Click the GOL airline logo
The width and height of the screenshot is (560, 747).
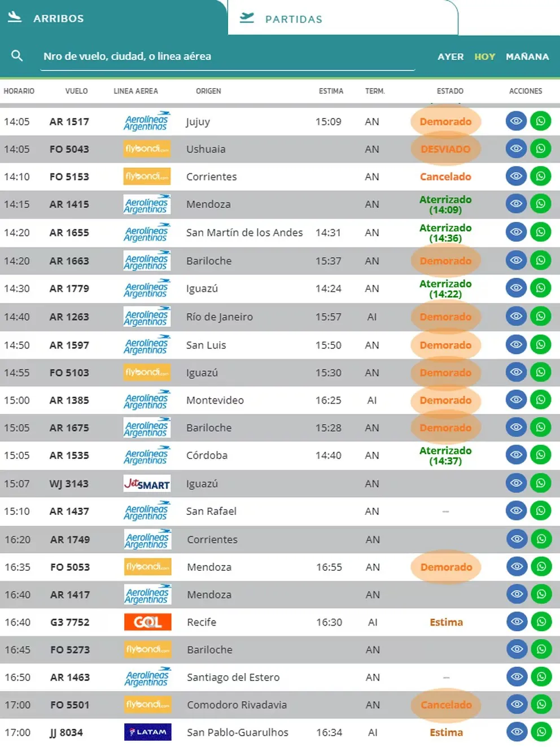point(147,622)
